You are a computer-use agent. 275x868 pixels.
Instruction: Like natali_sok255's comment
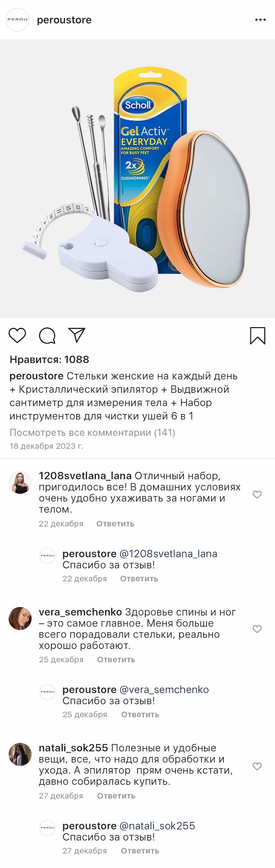coord(257,766)
